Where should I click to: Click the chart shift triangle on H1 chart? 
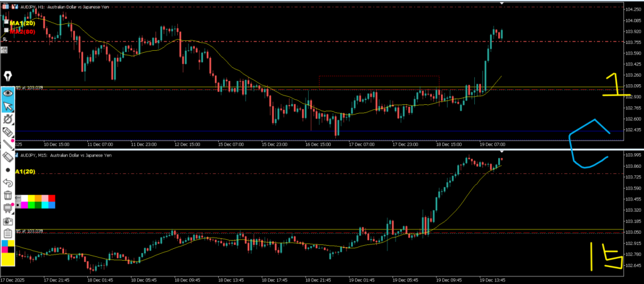tap(502, 4)
